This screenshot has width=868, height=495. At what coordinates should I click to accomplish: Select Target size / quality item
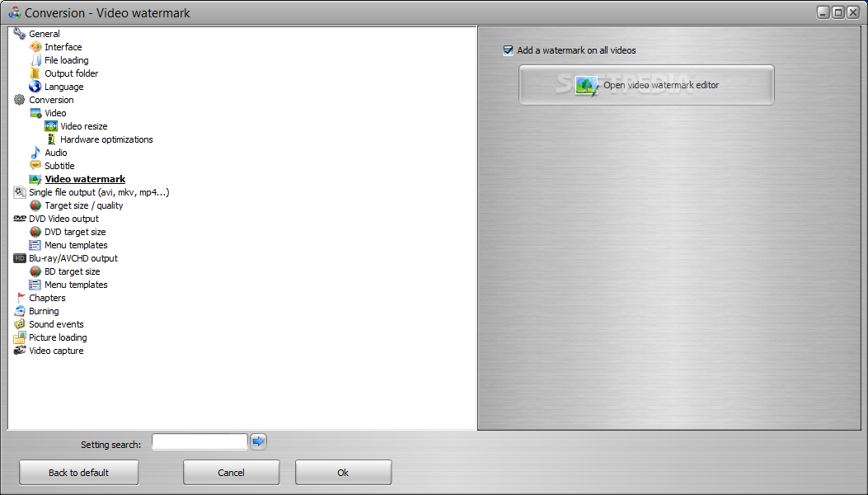83,205
